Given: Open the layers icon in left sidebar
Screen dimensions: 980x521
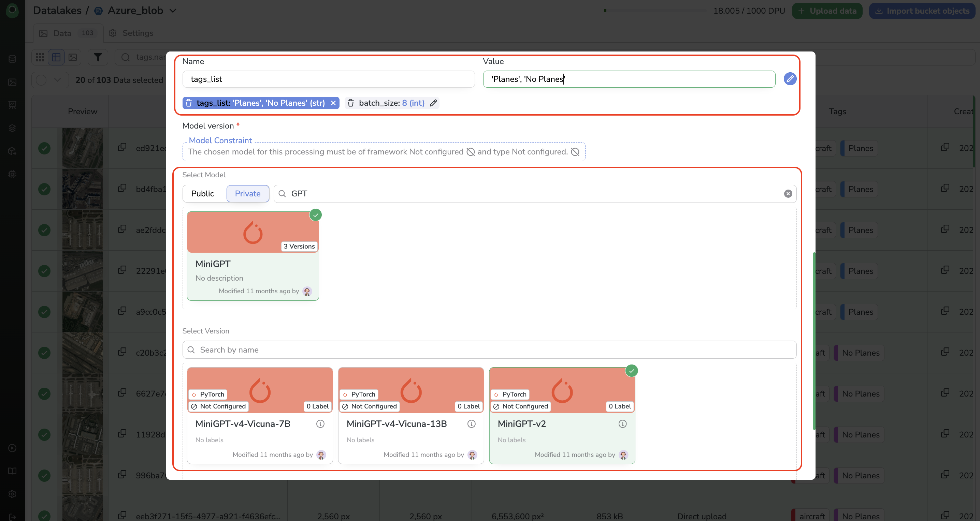Looking at the screenshot, I should point(12,128).
